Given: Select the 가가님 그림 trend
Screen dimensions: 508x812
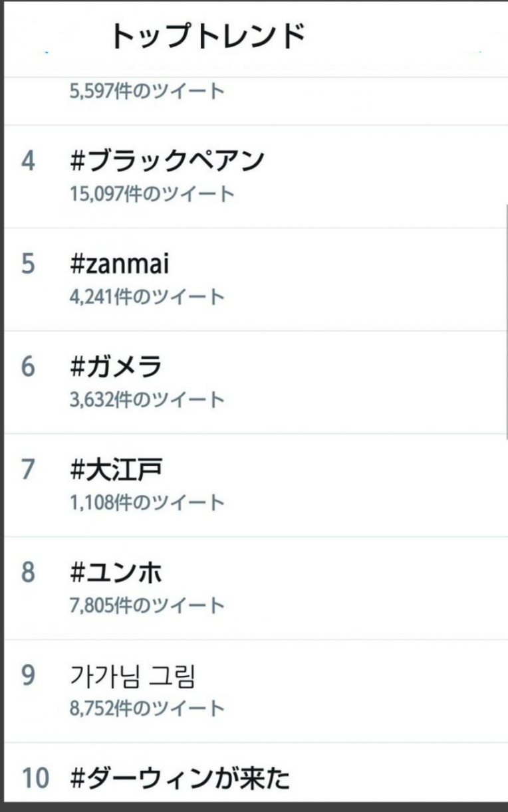Looking at the screenshot, I should pos(133,676).
